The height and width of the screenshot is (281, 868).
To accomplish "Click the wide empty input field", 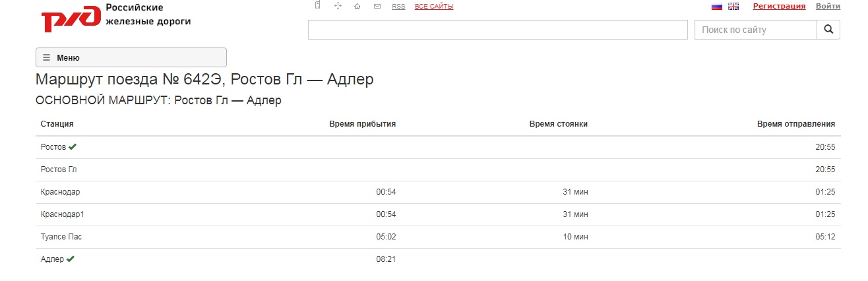I will [x=498, y=30].
